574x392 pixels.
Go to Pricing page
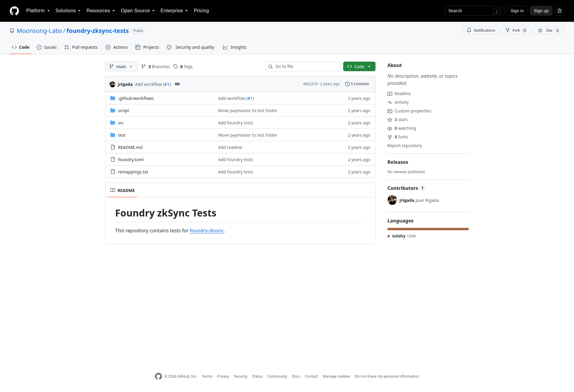(201, 11)
